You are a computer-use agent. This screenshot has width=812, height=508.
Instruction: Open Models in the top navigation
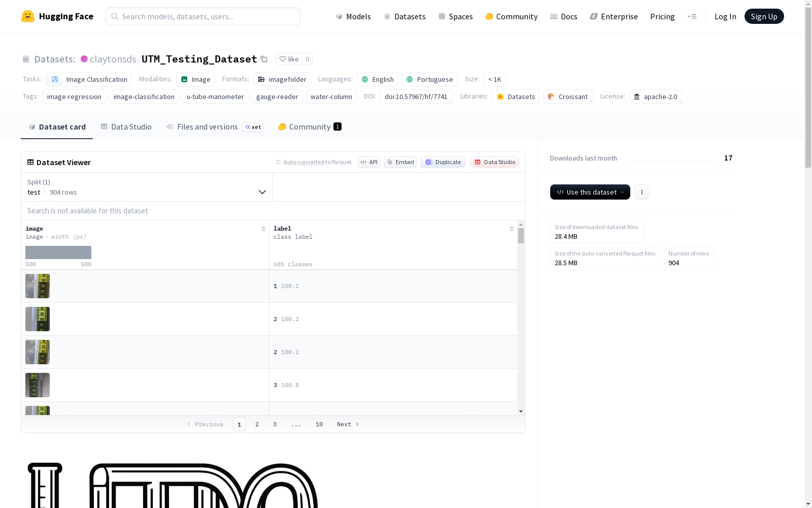[x=353, y=16]
